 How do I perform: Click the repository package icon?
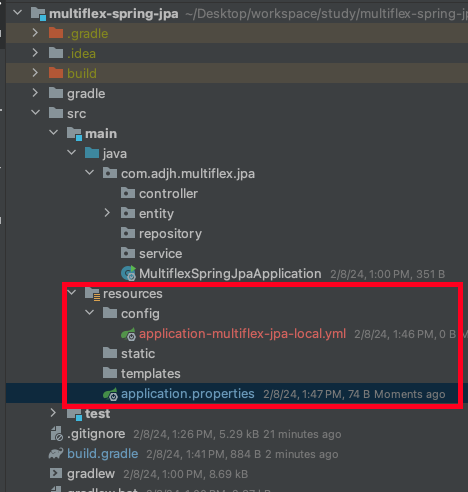pos(128,233)
